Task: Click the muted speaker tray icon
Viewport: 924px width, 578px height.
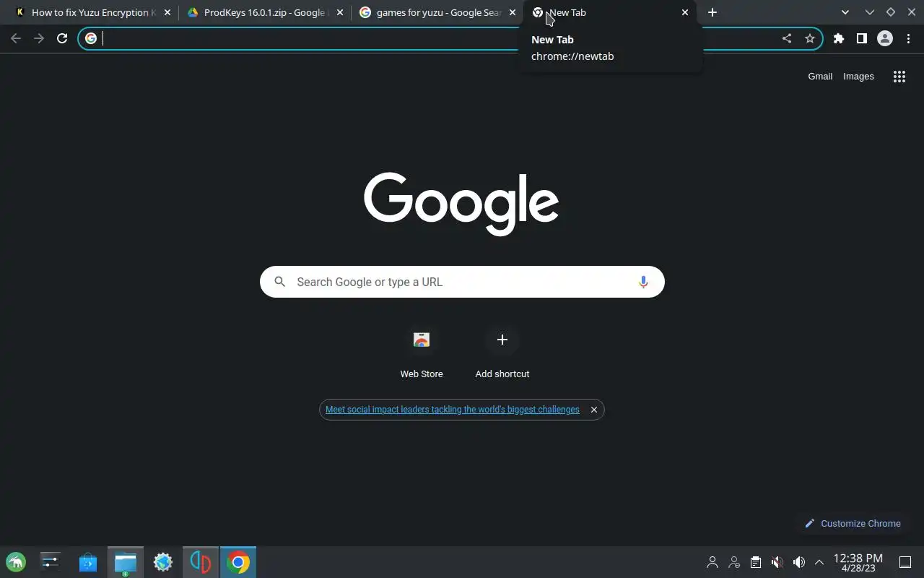Action: pyautogui.click(x=777, y=562)
